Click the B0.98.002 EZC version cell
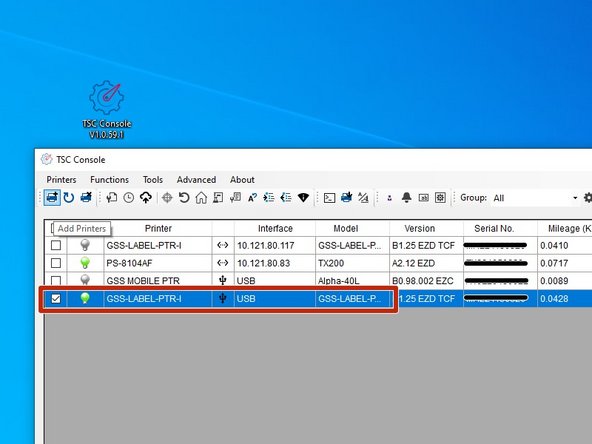Viewport: 592px width, 444px height. click(423, 281)
